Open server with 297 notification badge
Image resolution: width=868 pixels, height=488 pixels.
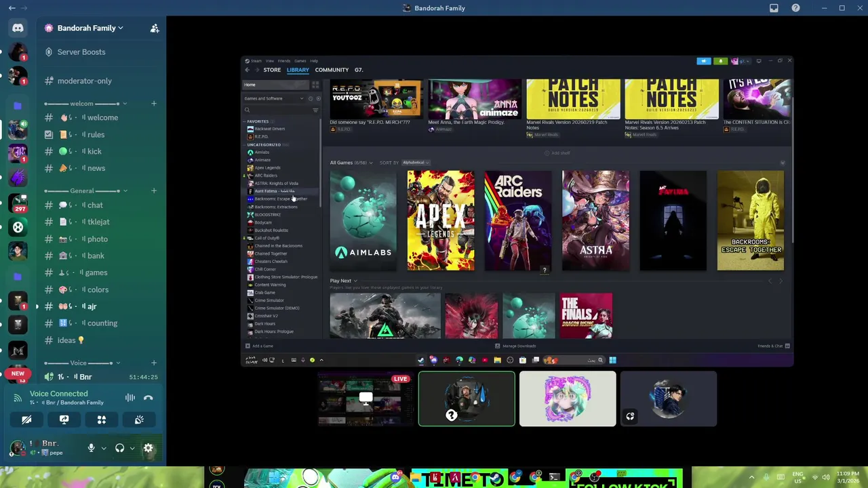18,203
